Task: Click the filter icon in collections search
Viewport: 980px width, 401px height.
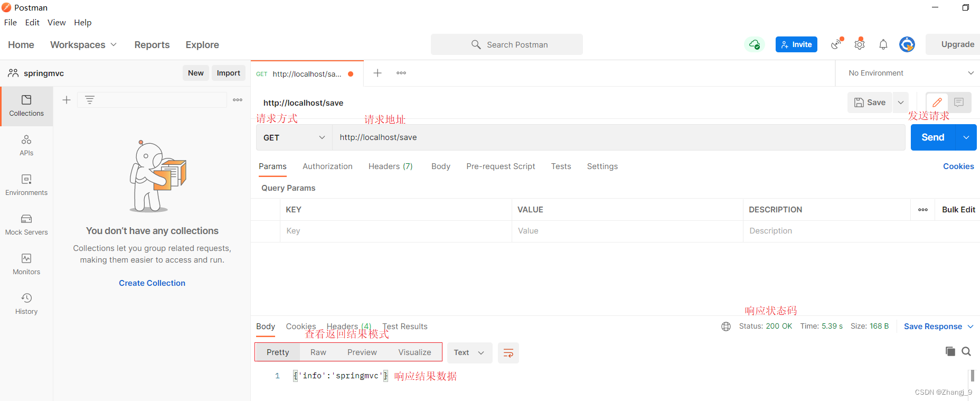Action: (90, 100)
